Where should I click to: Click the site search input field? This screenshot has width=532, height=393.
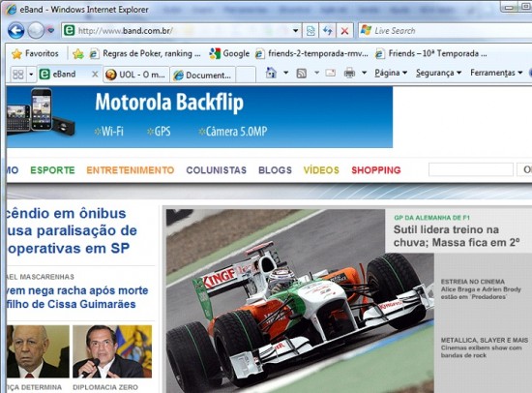tap(471, 169)
